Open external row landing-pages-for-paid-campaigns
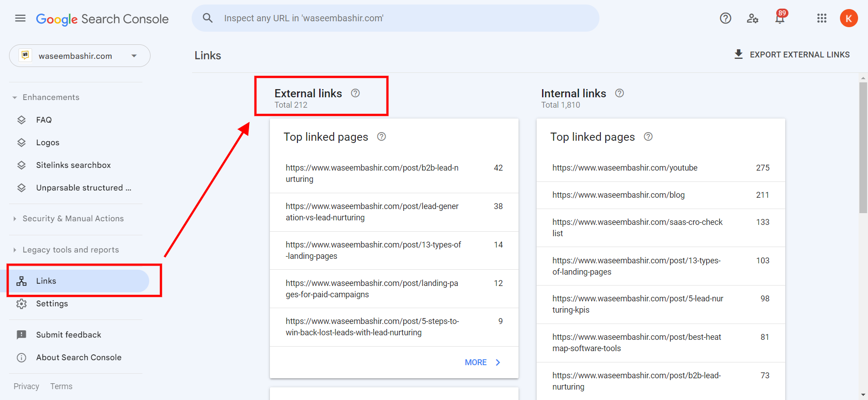Screen dimensions: 868x400 point(394,289)
